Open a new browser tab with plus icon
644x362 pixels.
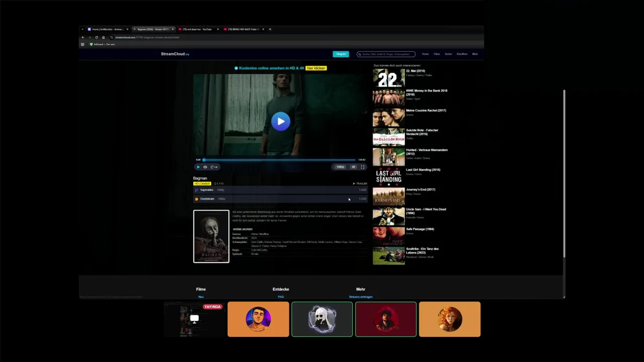click(x=270, y=29)
